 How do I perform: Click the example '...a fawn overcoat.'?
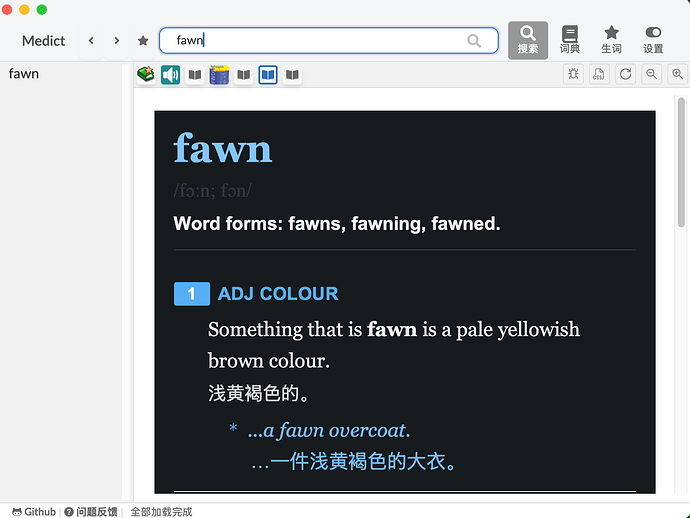coord(329,430)
